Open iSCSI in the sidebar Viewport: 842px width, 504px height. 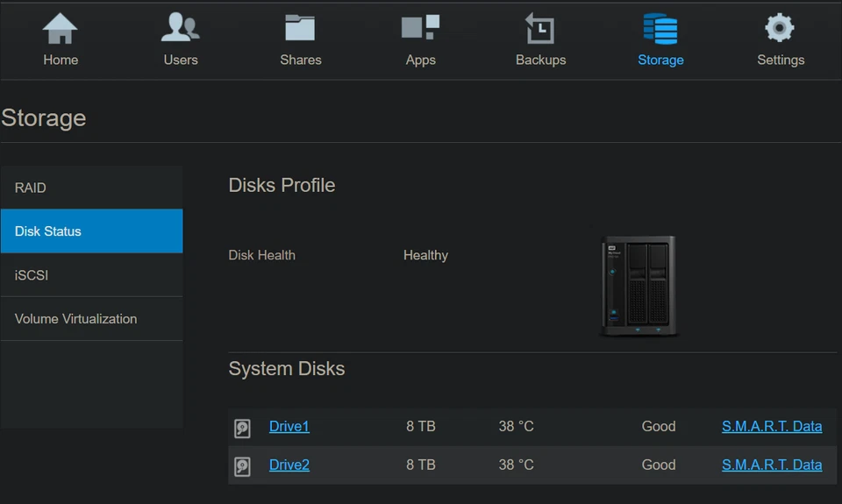click(92, 275)
